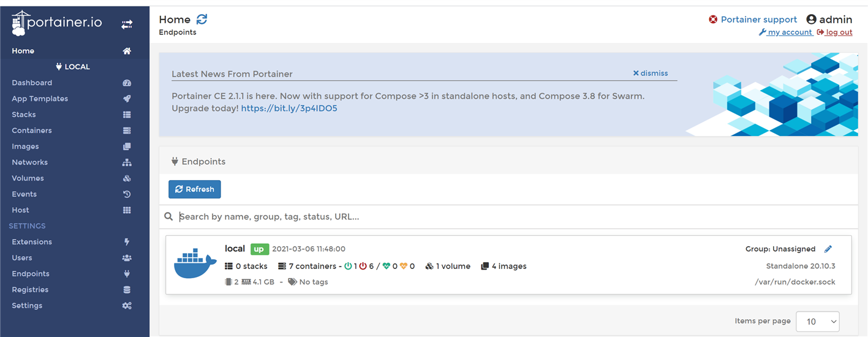Click the admin user avatar icon

(812, 20)
